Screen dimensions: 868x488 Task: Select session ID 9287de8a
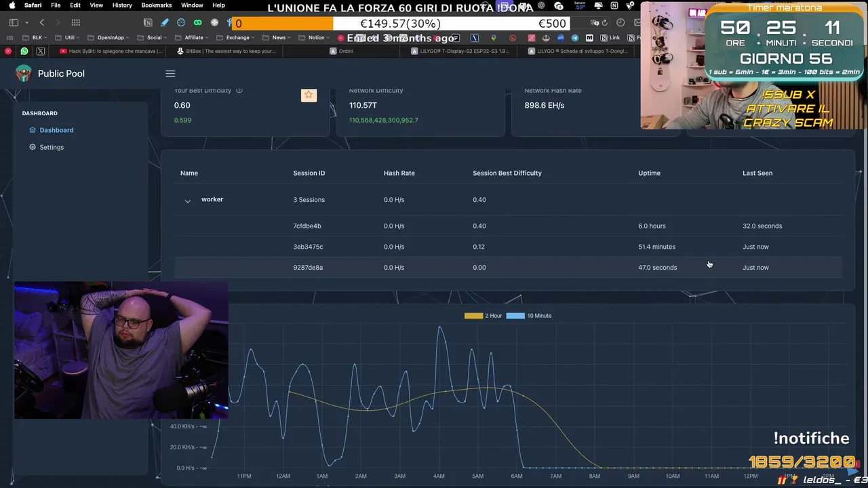[308, 267]
